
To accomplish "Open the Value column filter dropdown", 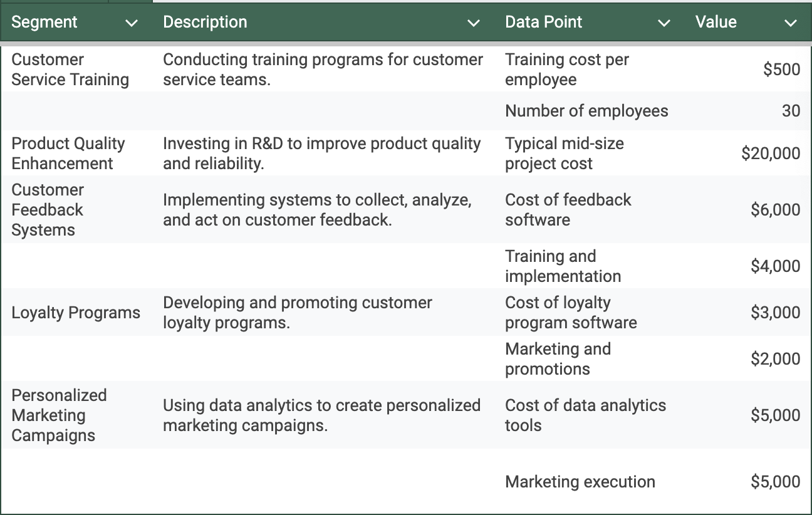I will [790, 23].
